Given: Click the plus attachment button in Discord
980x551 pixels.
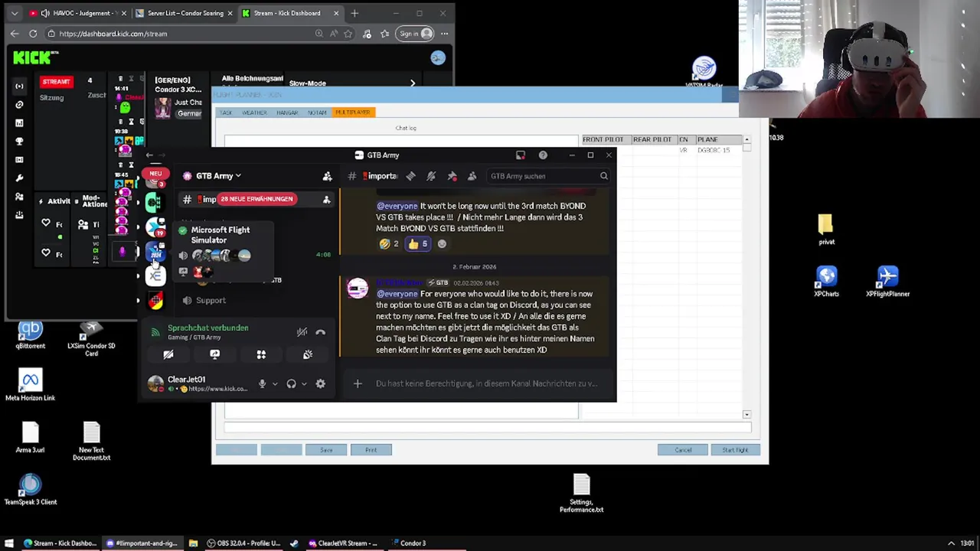Looking at the screenshot, I should pyautogui.click(x=358, y=383).
